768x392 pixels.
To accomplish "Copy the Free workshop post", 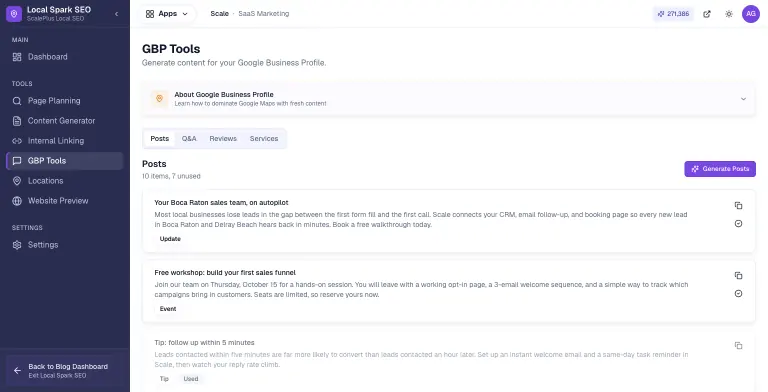I will pos(738,275).
